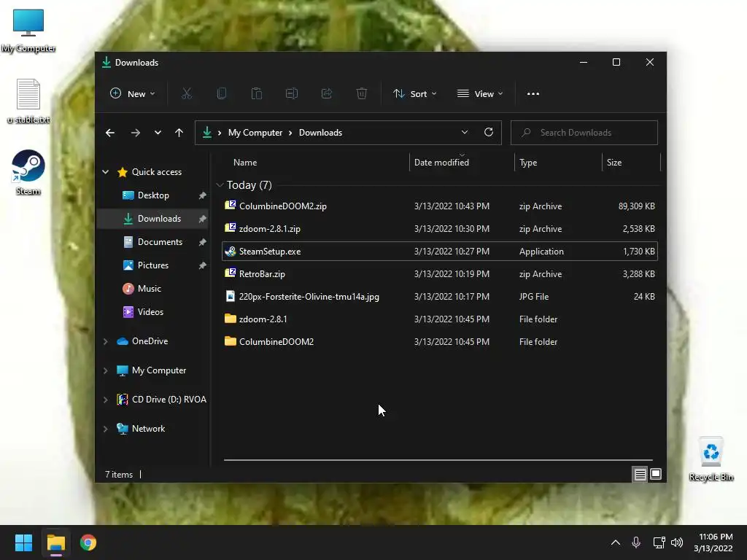Select zdoom-2.8.1.zip file

click(x=440, y=228)
